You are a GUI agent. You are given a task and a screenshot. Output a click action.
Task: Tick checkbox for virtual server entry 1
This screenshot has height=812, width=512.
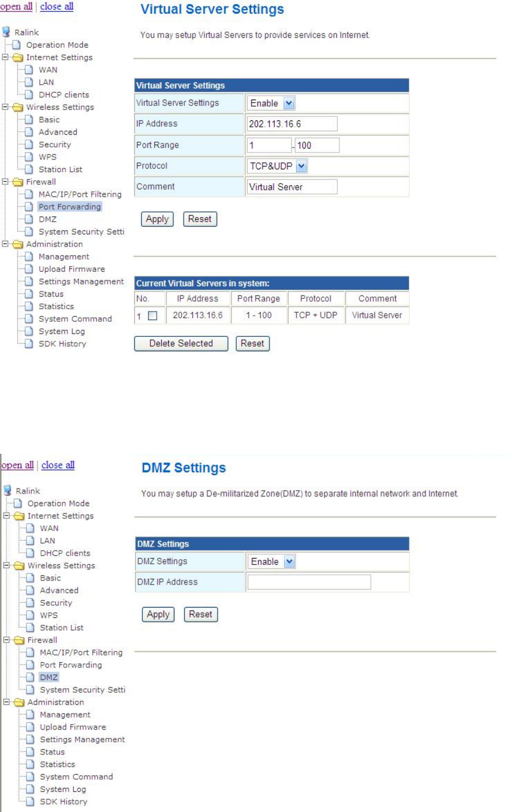pos(153,316)
